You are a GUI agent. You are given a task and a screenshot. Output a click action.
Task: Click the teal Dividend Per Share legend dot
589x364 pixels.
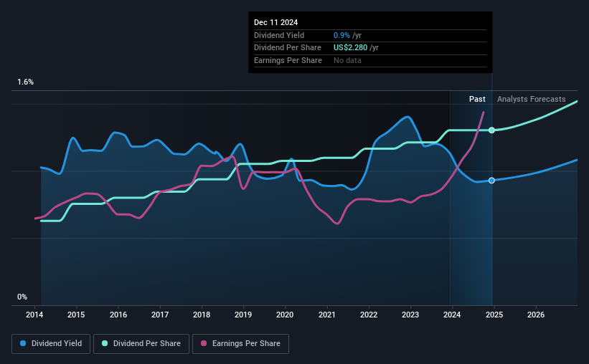click(105, 343)
